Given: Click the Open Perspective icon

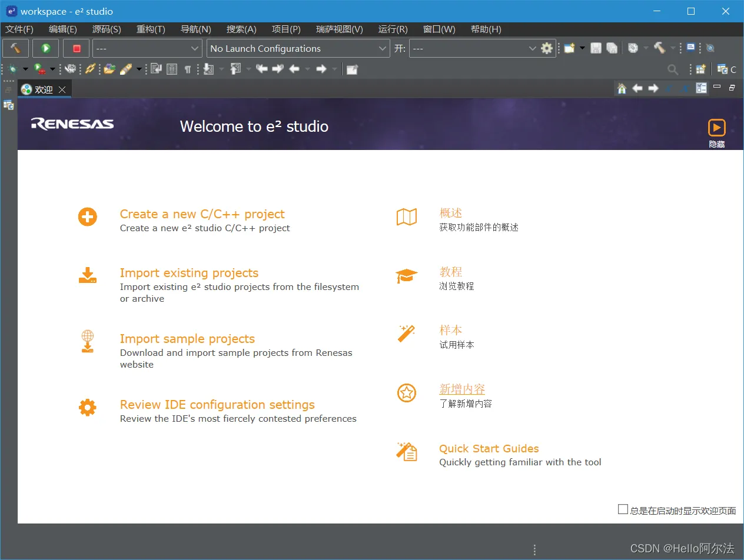Looking at the screenshot, I should coord(700,69).
